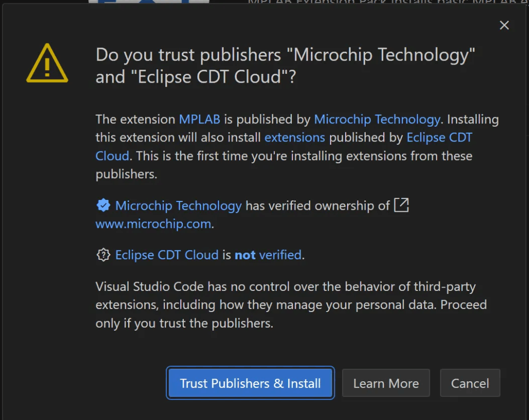
Task: Open Eclipse CDT Cloud link beside unverified badge
Action: click(x=166, y=255)
